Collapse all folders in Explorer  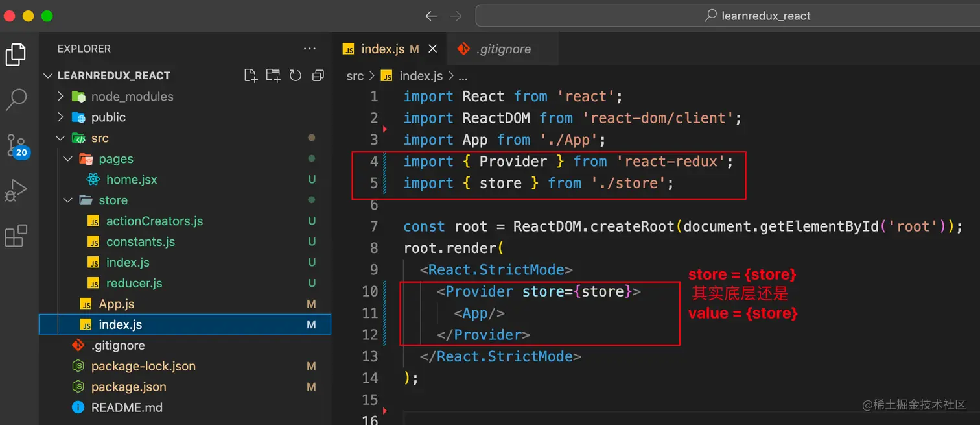(x=318, y=75)
